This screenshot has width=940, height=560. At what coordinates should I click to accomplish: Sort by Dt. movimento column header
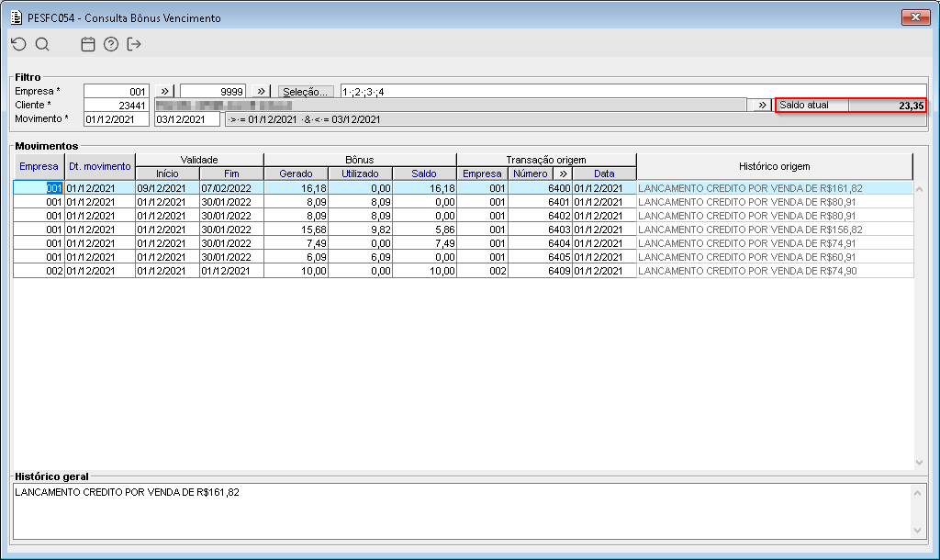tap(99, 167)
